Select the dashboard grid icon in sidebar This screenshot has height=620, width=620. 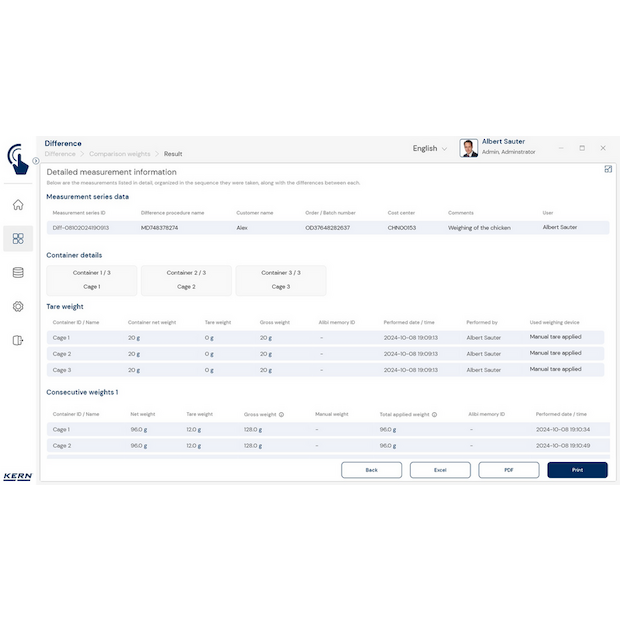coord(18,239)
